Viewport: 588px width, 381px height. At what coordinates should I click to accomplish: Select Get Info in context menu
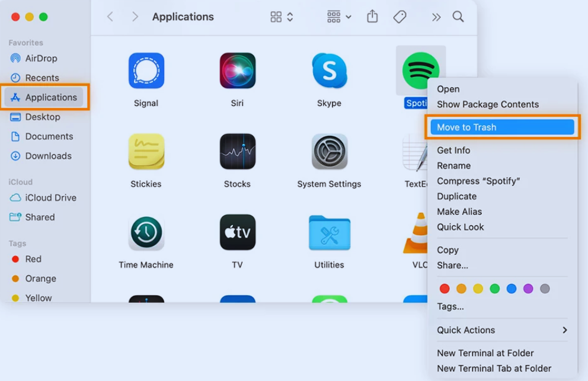(x=453, y=151)
